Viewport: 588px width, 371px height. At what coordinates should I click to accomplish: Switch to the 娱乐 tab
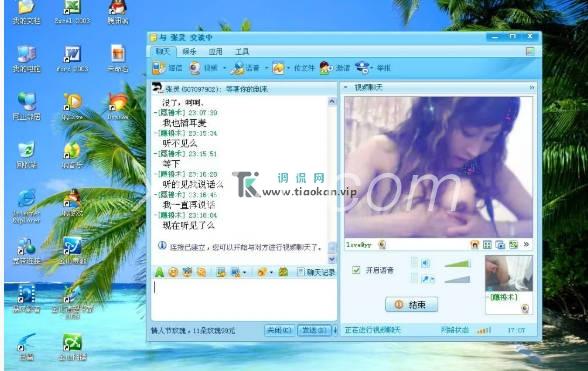189,51
